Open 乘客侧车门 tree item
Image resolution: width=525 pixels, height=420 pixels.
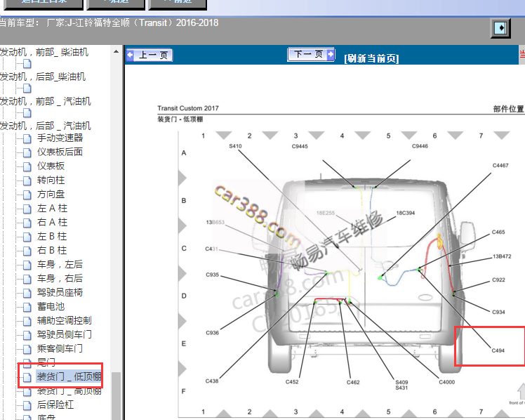(x=60, y=349)
